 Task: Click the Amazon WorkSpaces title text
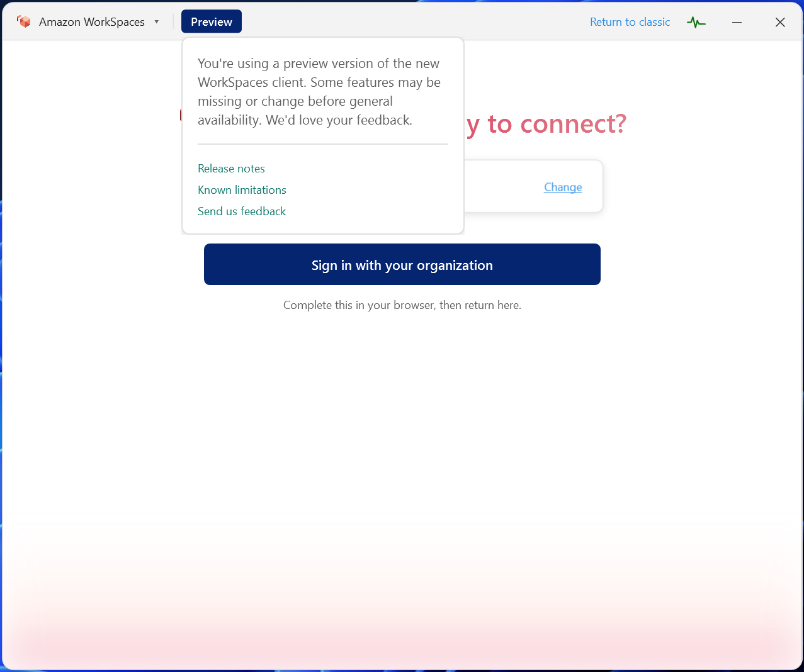(x=92, y=22)
